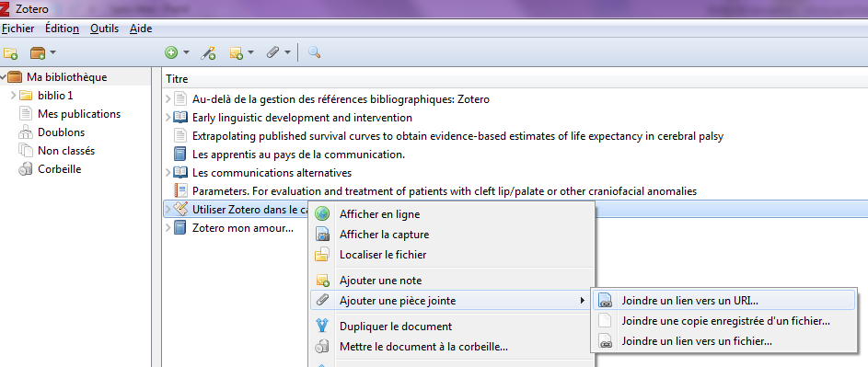868x367 pixels.
Task: Open the Add Attachment toolbar dropdown arrow
Action: pos(287,53)
